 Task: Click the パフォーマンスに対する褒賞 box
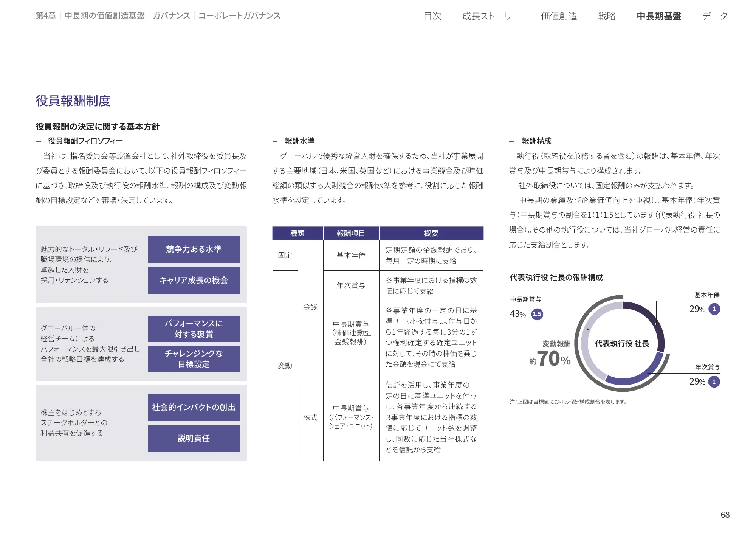(x=194, y=329)
